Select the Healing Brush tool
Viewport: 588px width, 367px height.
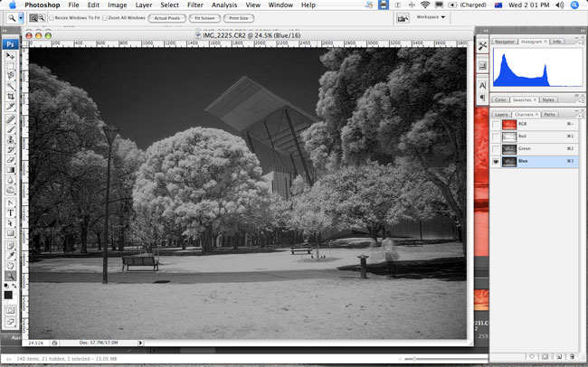[x=11, y=119]
